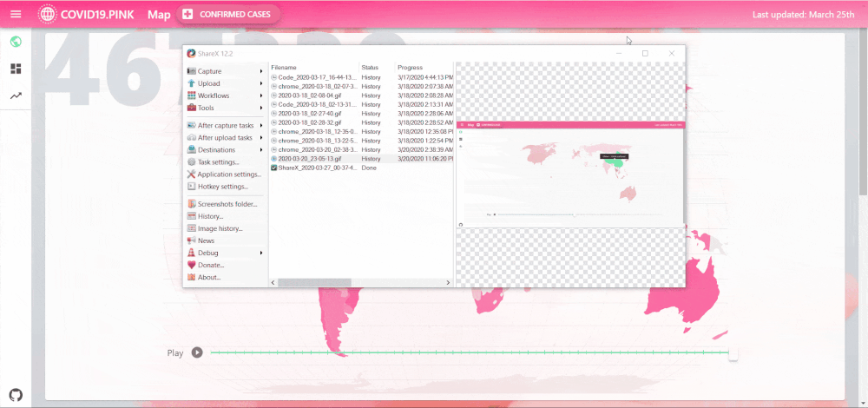The image size is (868, 408).
Task: Click the Application settings wrench icon
Action: pyautogui.click(x=192, y=174)
